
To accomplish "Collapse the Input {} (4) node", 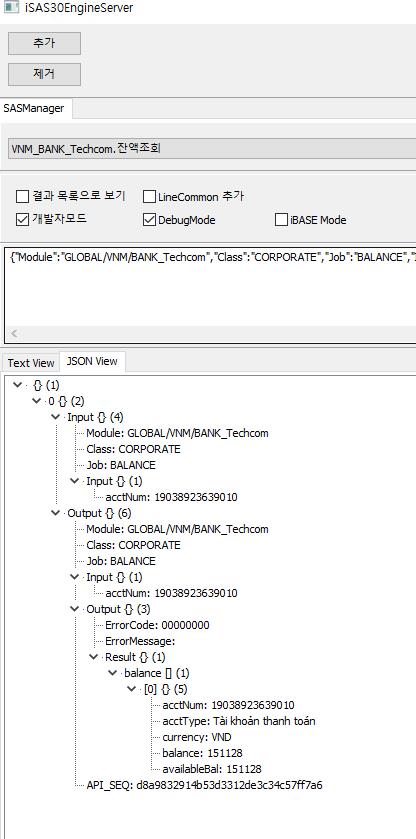I will point(56,417).
